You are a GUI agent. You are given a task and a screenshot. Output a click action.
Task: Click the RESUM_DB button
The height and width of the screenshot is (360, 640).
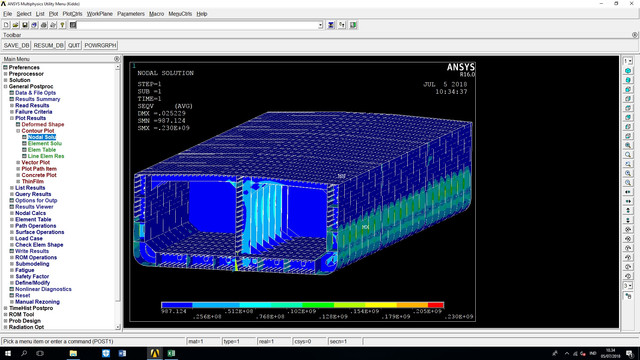(x=49, y=45)
